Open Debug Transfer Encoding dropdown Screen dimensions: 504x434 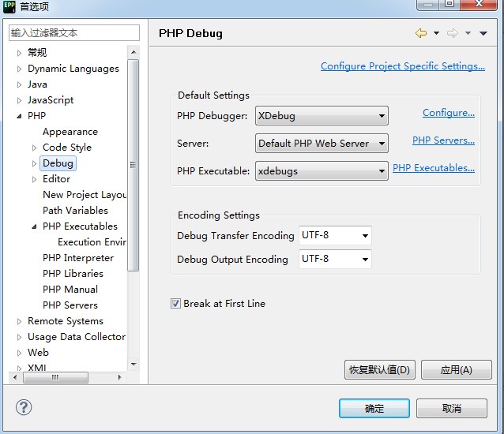point(335,235)
